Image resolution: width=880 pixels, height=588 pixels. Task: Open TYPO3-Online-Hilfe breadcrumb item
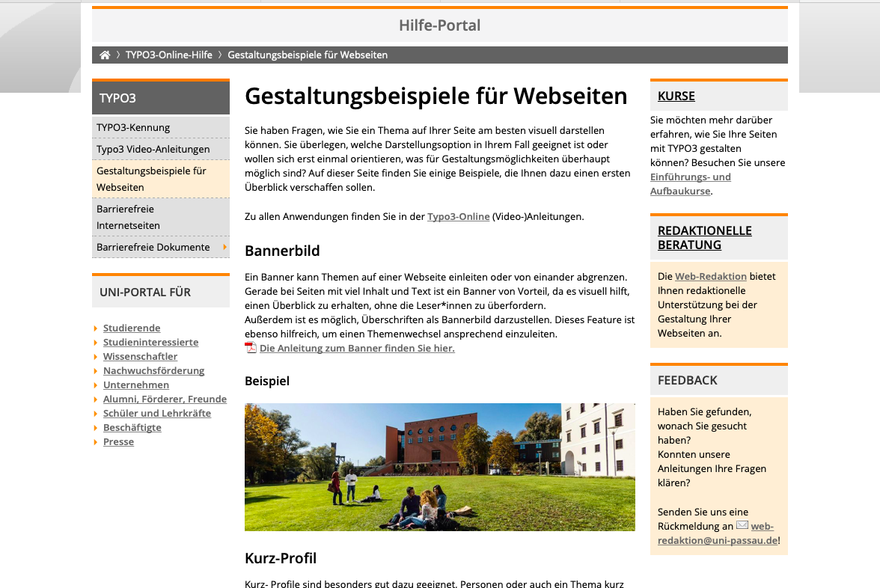click(x=169, y=55)
